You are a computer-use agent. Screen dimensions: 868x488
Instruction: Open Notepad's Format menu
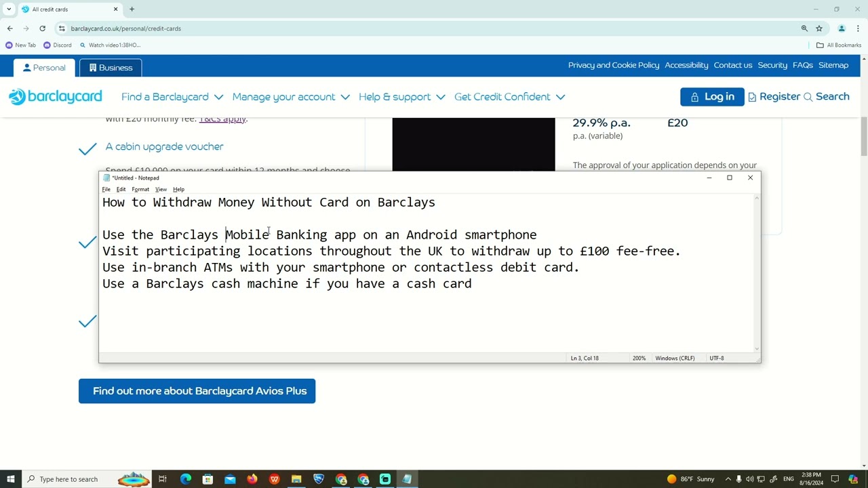click(x=140, y=189)
